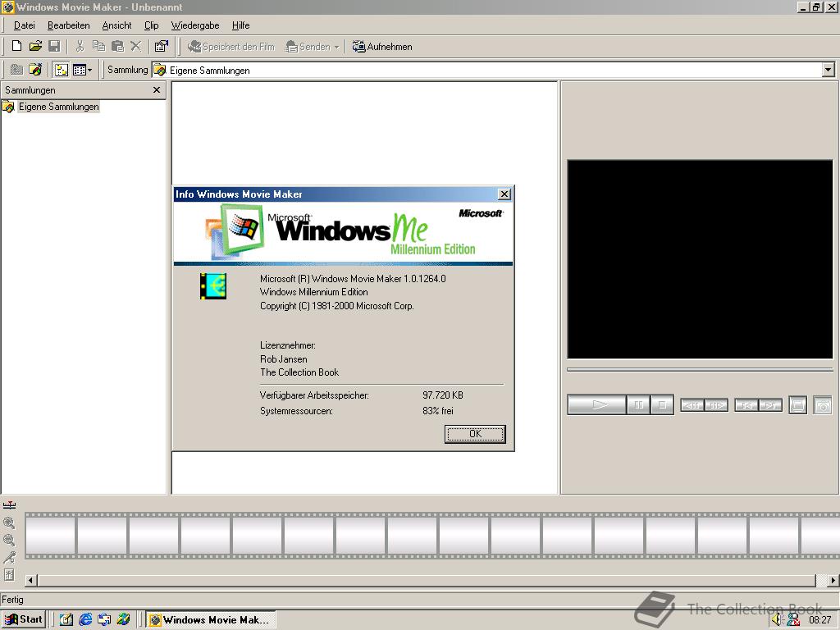The image size is (840, 630).
Task: Click the record narration microphone icon
Action: pyautogui.click(x=9, y=557)
